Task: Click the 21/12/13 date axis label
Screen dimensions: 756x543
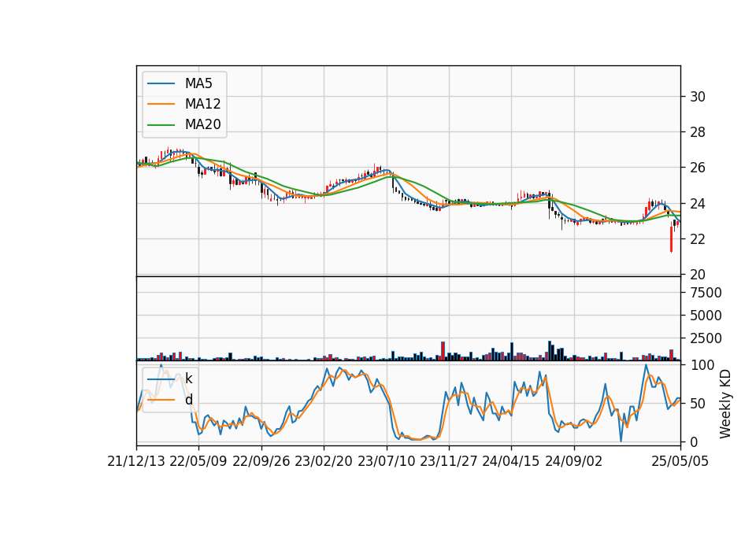Action: tap(136, 461)
